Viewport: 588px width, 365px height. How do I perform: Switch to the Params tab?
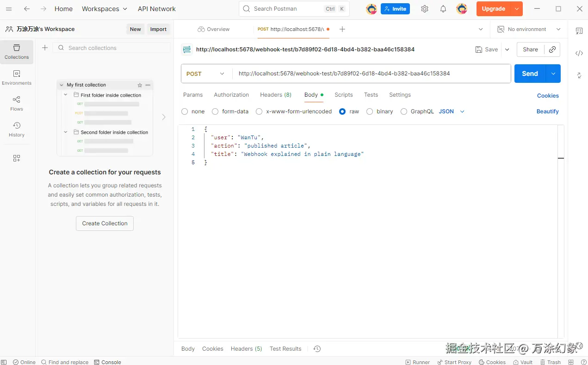pyautogui.click(x=193, y=95)
